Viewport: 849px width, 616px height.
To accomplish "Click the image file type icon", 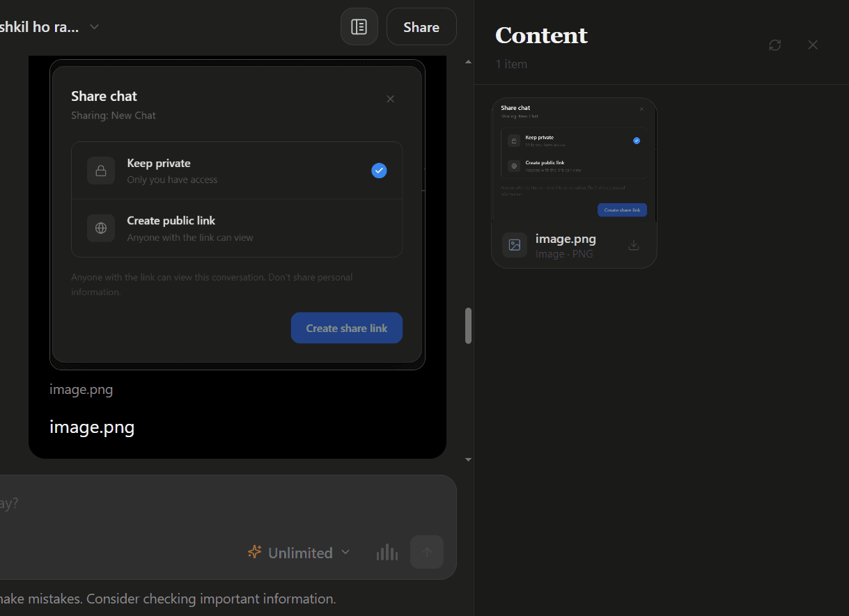I will (515, 245).
